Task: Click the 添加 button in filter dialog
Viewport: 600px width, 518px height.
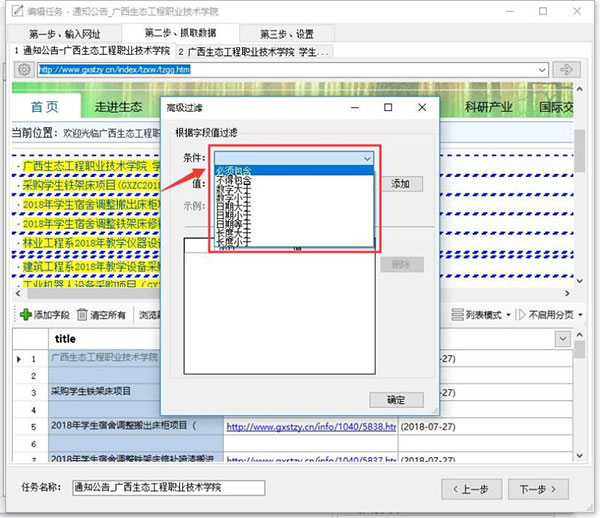Action: click(x=401, y=184)
